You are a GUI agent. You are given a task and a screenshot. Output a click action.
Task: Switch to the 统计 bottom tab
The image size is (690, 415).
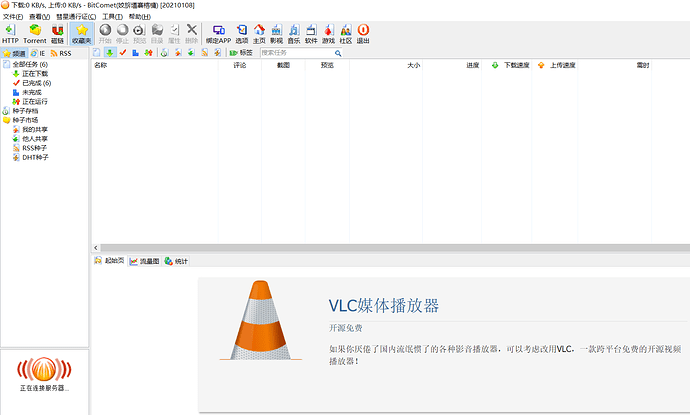coord(176,261)
